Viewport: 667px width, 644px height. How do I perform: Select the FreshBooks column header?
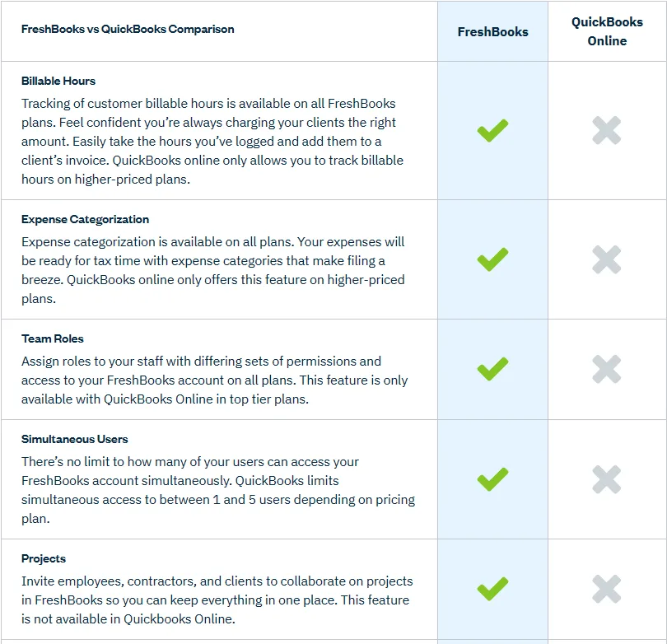point(492,31)
